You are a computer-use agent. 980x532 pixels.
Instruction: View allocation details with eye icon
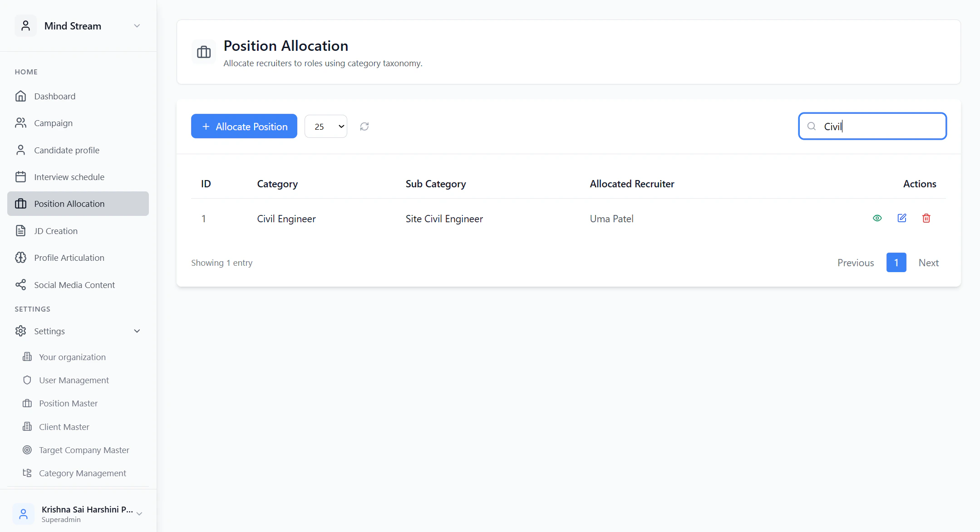877,218
